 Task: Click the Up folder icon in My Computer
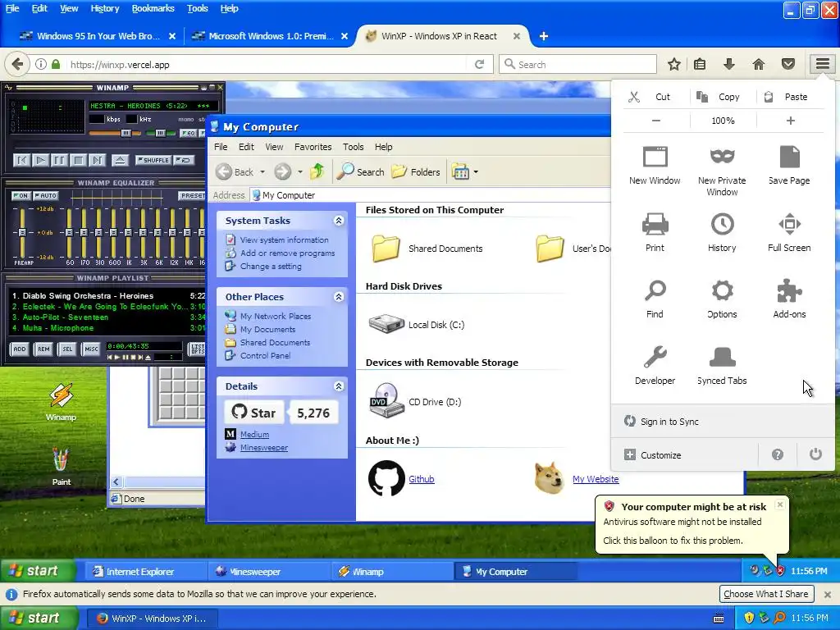(x=317, y=171)
